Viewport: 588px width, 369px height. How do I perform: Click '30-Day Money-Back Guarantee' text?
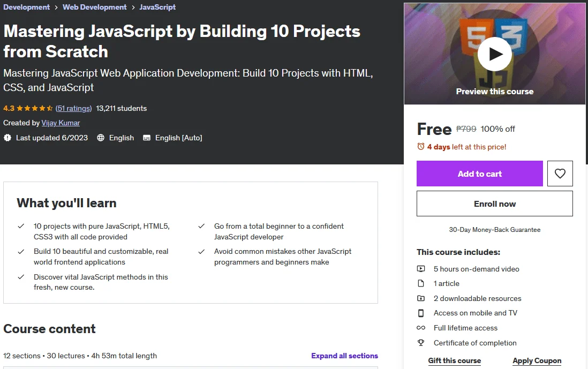[x=495, y=230]
